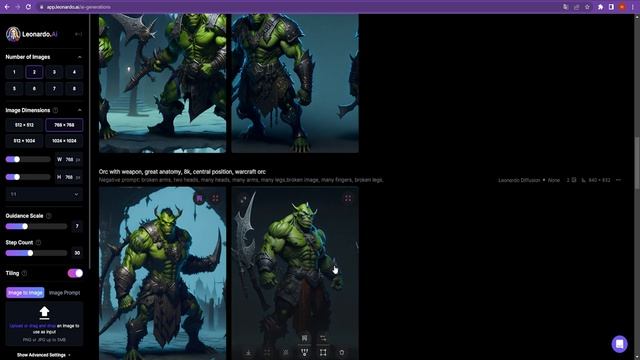The image size is (640, 360).
Task: Set number of images to 2
Action: pos(34,72)
